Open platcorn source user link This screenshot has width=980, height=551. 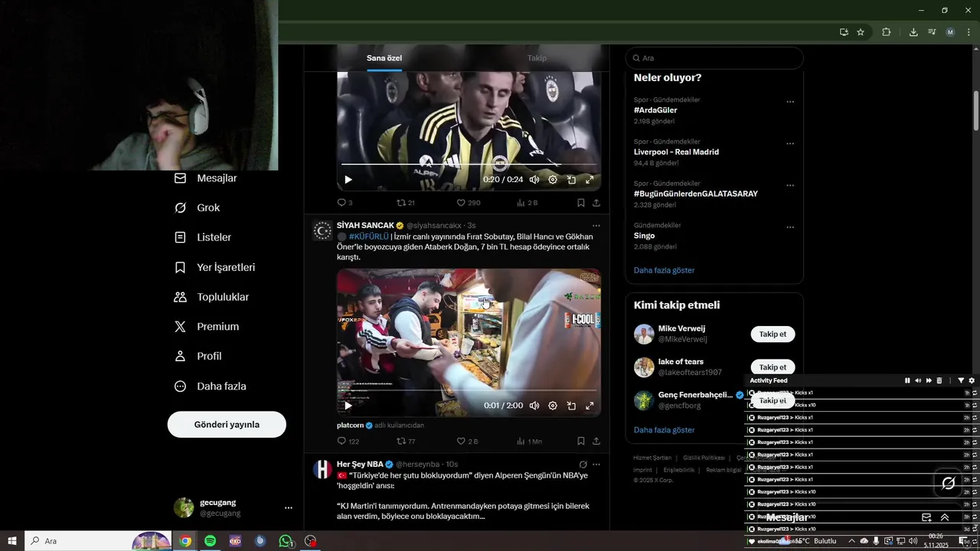point(350,425)
